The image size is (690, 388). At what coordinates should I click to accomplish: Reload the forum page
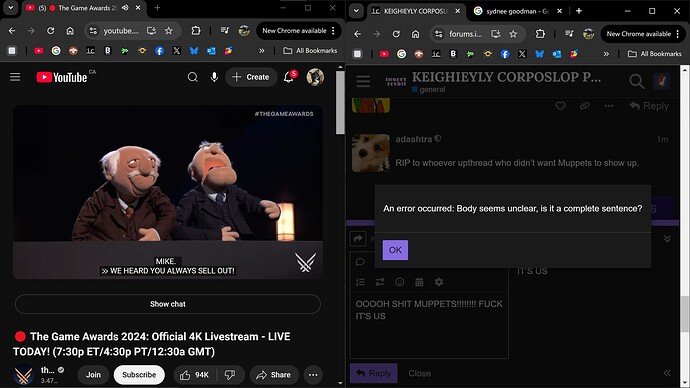tap(396, 34)
